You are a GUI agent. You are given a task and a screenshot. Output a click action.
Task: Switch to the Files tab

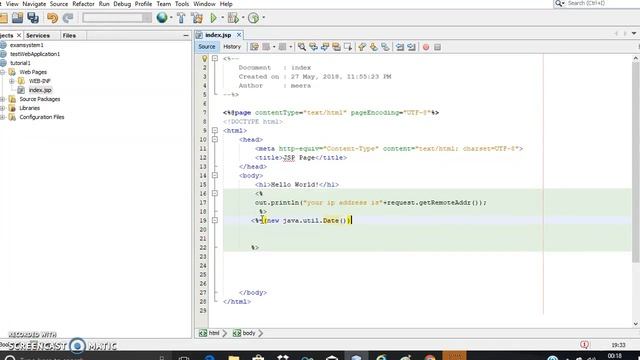pyautogui.click(x=69, y=36)
